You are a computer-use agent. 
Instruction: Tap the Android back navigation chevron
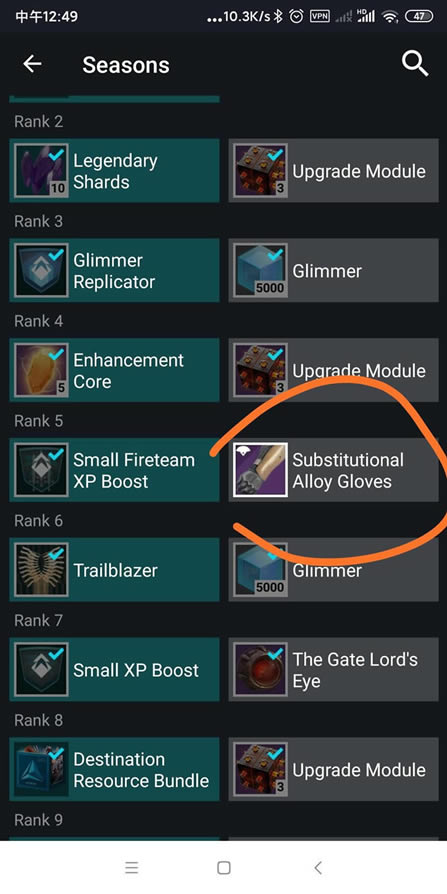[318, 868]
